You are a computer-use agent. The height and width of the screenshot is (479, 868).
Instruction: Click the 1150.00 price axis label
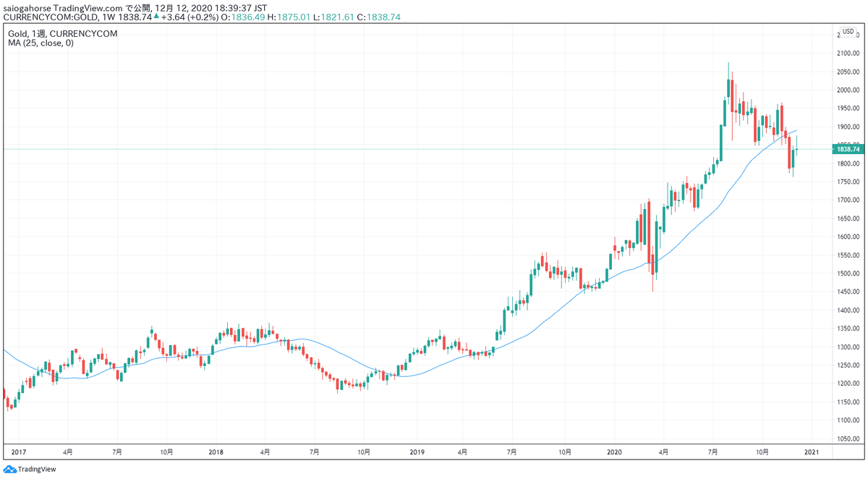point(847,402)
